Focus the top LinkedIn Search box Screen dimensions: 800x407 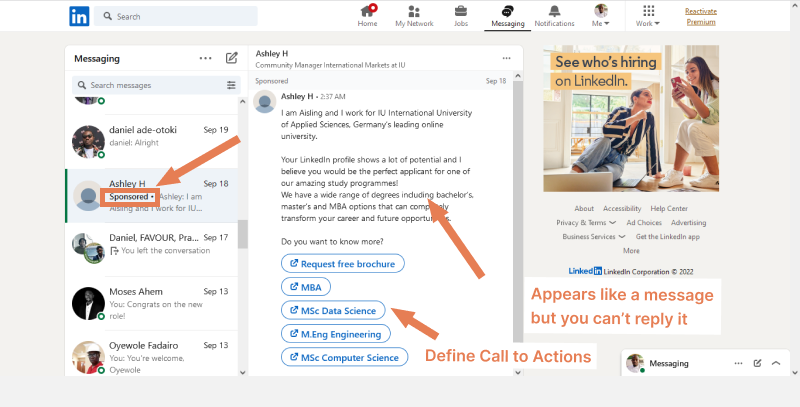click(x=176, y=16)
